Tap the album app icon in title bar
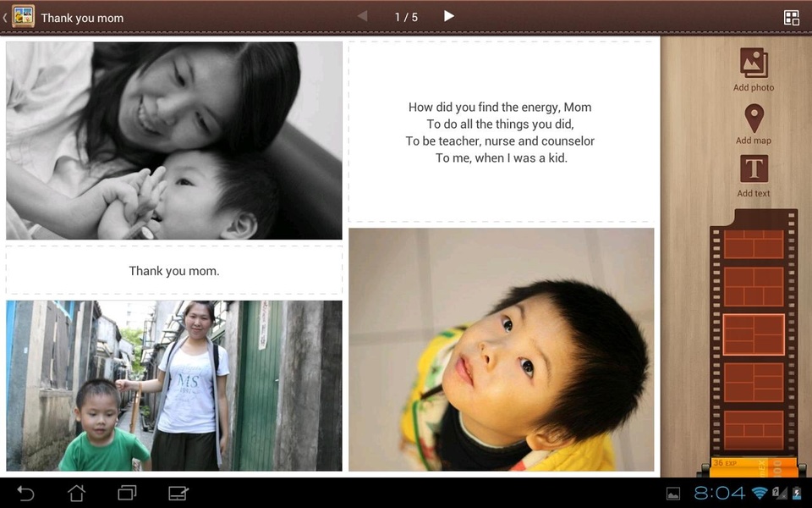 click(24, 17)
